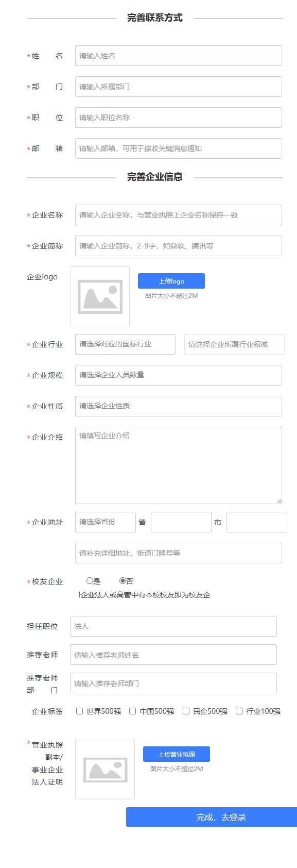Click the 上传logo button
The image size is (297, 868).
(x=170, y=280)
